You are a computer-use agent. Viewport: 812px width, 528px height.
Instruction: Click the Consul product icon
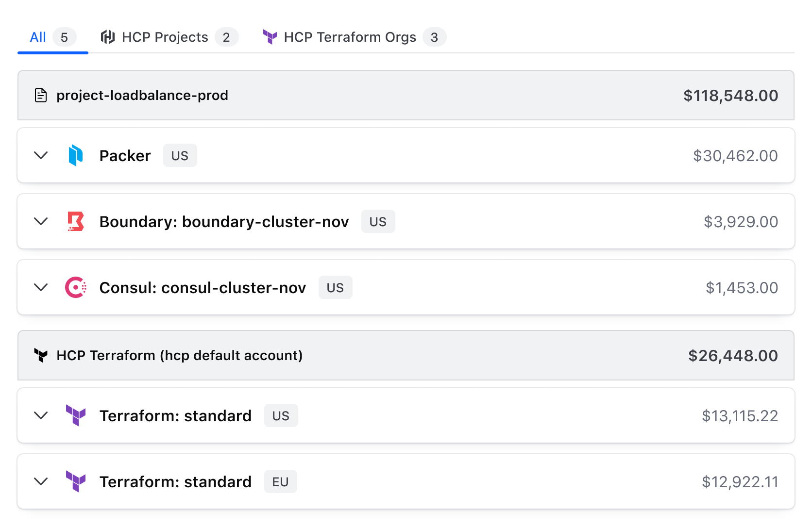tap(76, 287)
